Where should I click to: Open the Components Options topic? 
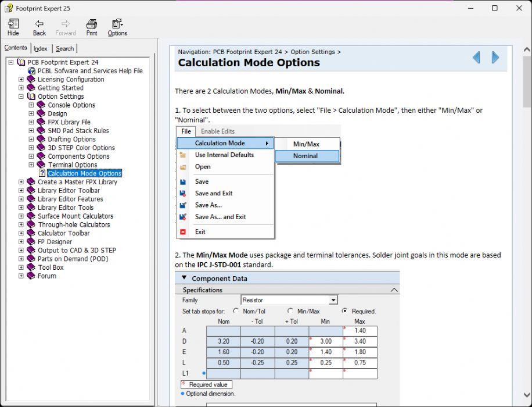click(x=79, y=156)
